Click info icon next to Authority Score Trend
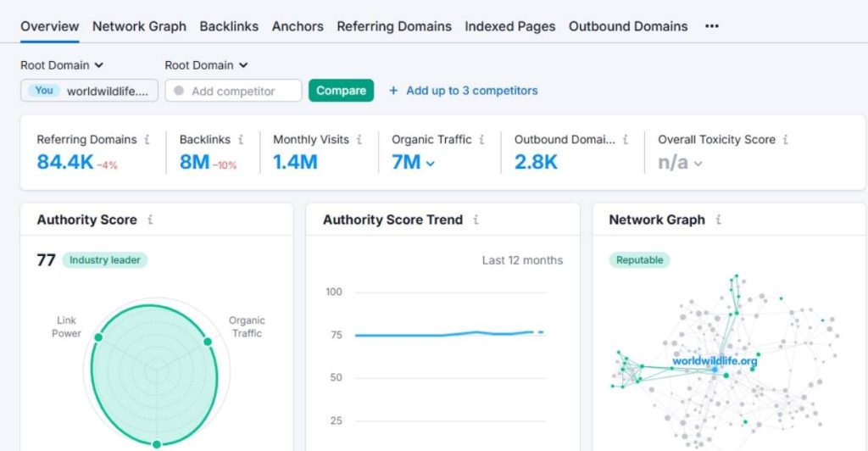The image size is (868, 451). [476, 220]
